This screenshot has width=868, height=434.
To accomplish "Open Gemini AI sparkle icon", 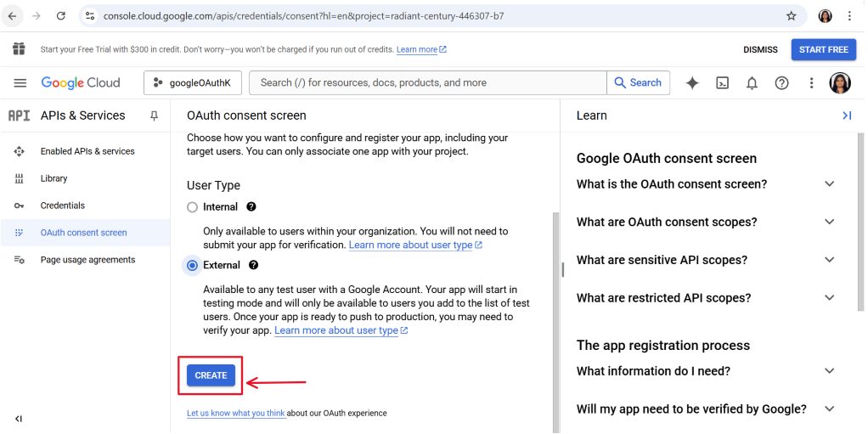I will [692, 83].
